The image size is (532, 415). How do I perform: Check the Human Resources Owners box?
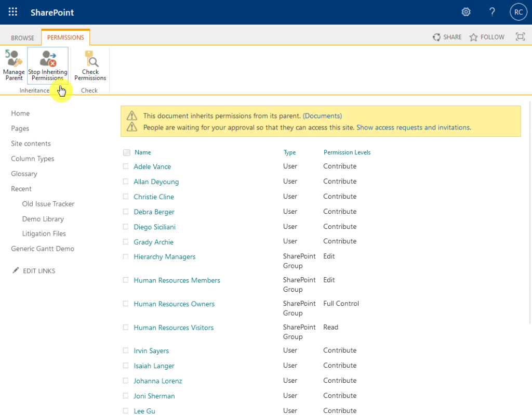[x=126, y=304]
